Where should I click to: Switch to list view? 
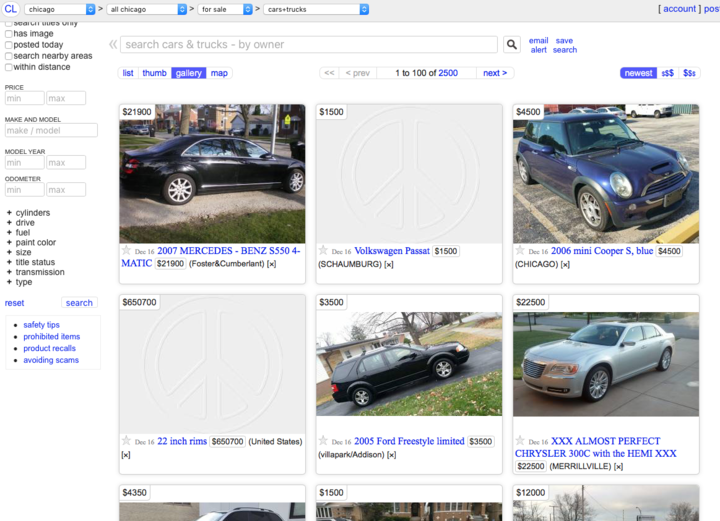coord(128,73)
